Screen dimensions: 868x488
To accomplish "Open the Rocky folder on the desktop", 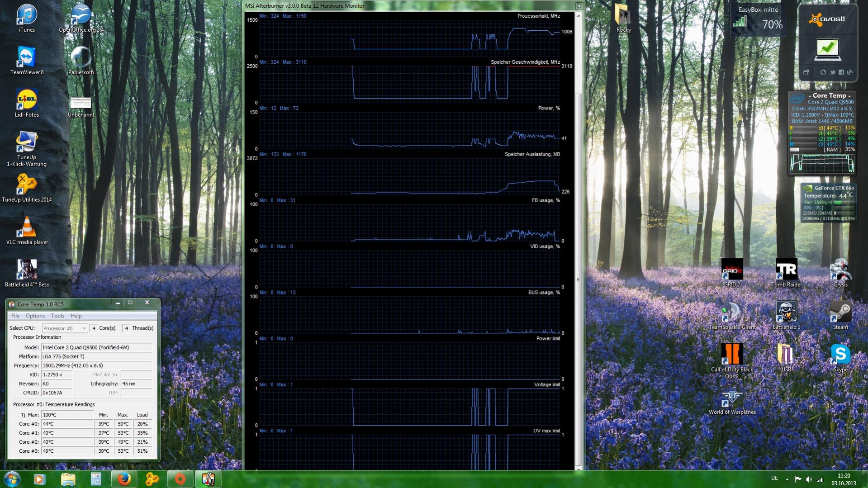I will click(623, 19).
